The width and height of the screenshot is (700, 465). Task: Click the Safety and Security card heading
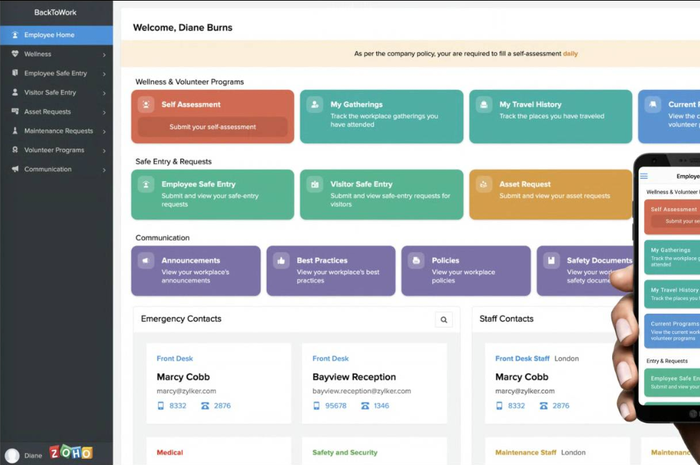345,453
